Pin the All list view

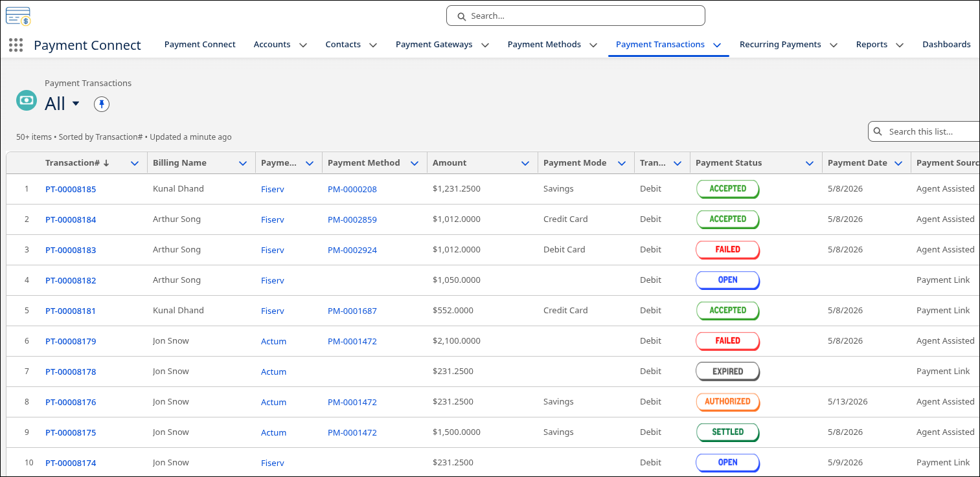[x=102, y=104]
